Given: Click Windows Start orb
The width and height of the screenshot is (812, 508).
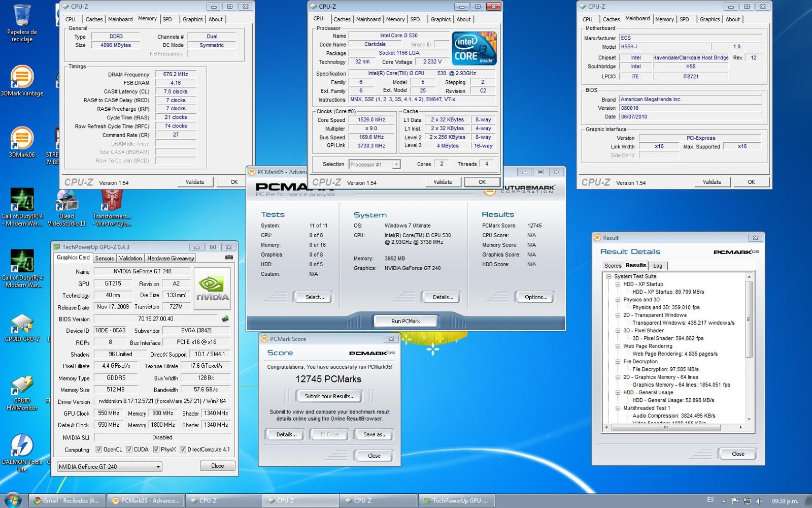Looking at the screenshot, I should (x=12, y=500).
